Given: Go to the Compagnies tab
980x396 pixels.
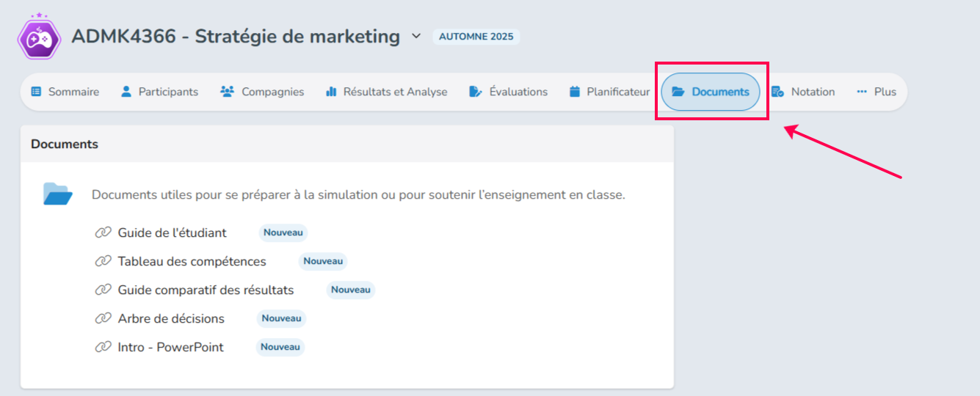Looking at the screenshot, I should click(x=262, y=92).
